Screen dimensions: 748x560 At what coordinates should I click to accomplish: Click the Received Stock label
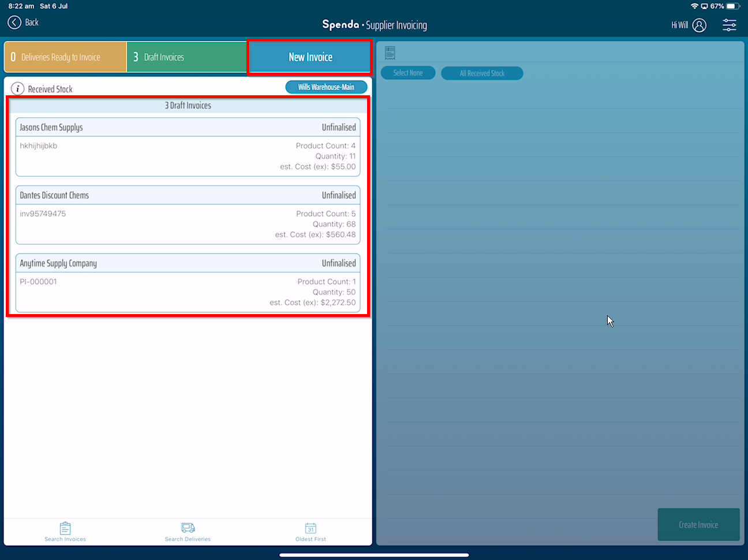coord(50,89)
